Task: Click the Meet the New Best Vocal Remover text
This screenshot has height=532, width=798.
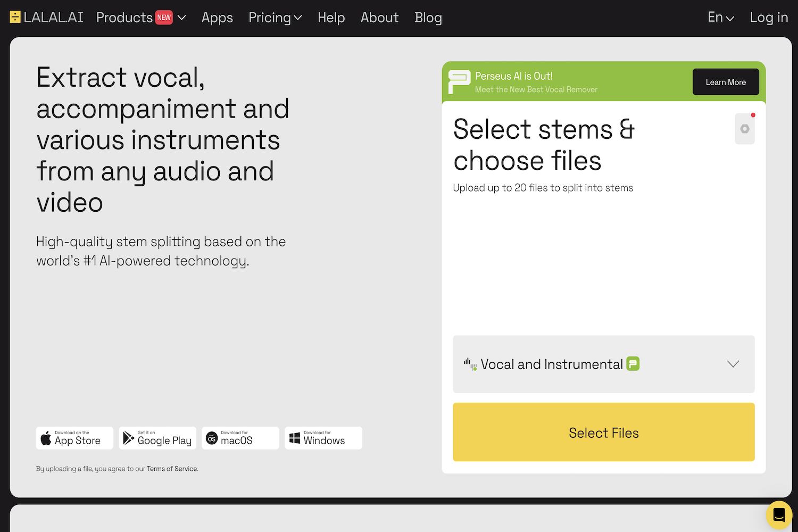Action: (536, 89)
